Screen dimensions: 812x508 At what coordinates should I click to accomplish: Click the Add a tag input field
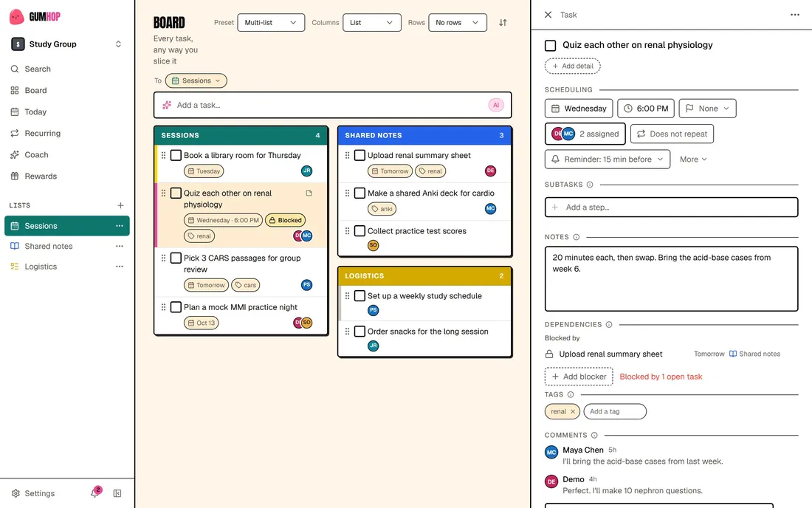click(x=615, y=412)
